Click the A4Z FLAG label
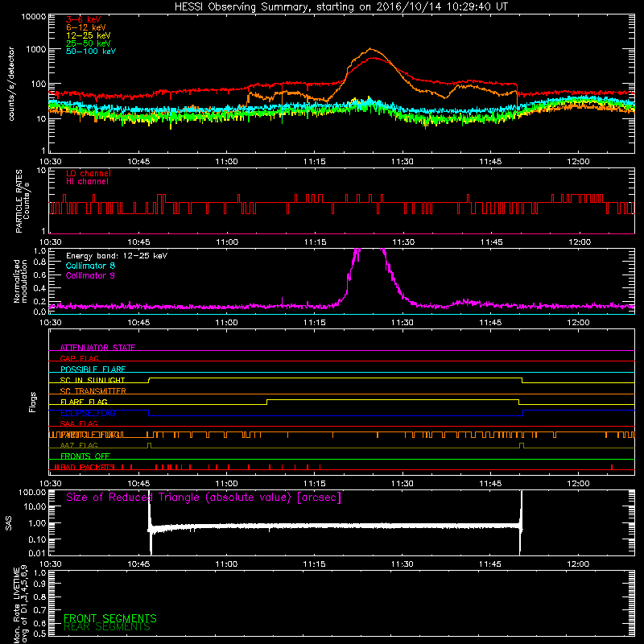The image size is (644, 644). [79, 445]
